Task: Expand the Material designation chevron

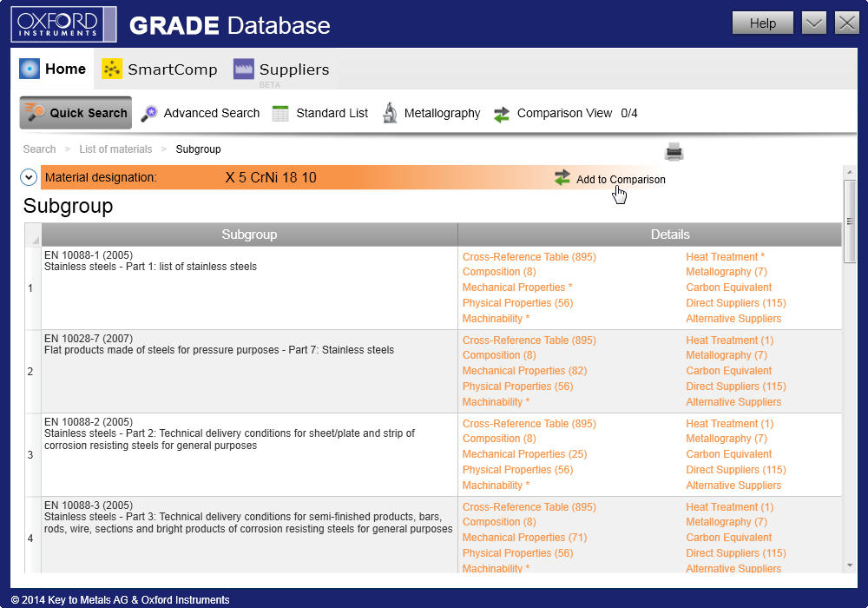Action: point(29,177)
